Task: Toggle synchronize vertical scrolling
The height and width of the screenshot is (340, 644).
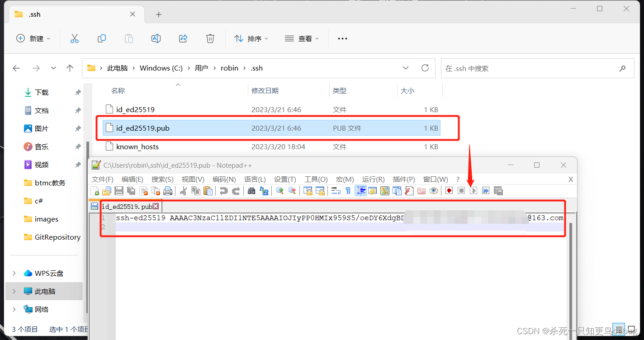Action: (x=308, y=191)
